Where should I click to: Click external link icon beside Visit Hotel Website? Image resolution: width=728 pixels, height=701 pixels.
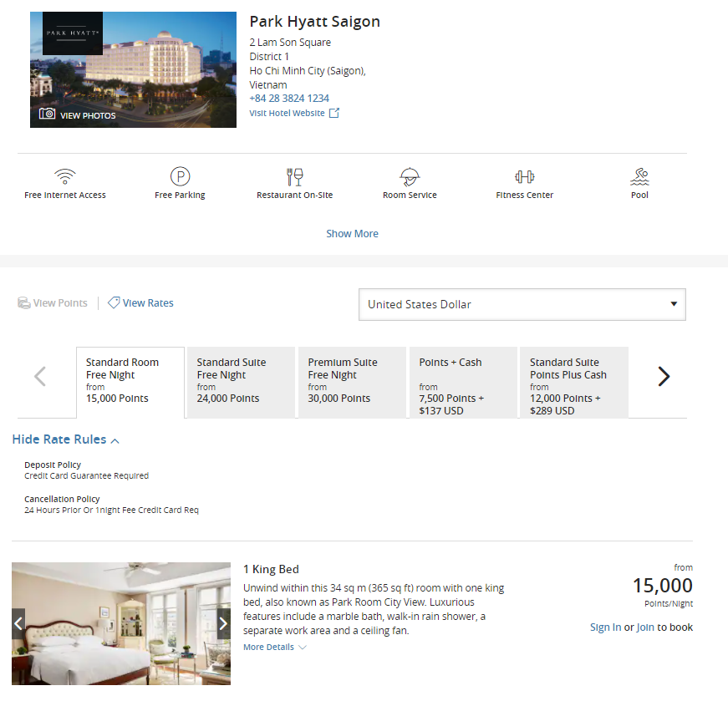coord(334,113)
